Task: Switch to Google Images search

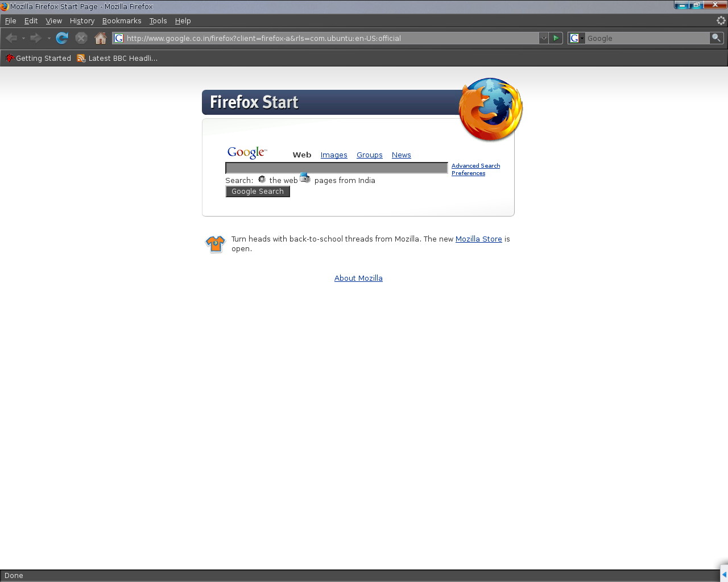Action: [334, 155]
